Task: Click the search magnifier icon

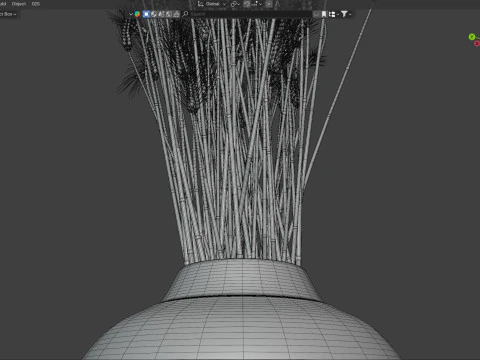Action: 185,14
